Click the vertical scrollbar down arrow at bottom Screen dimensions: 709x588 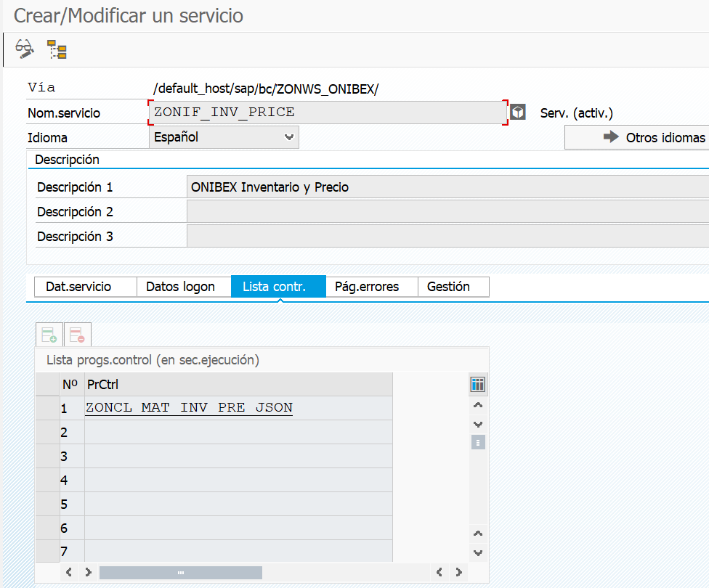(477, 552)
